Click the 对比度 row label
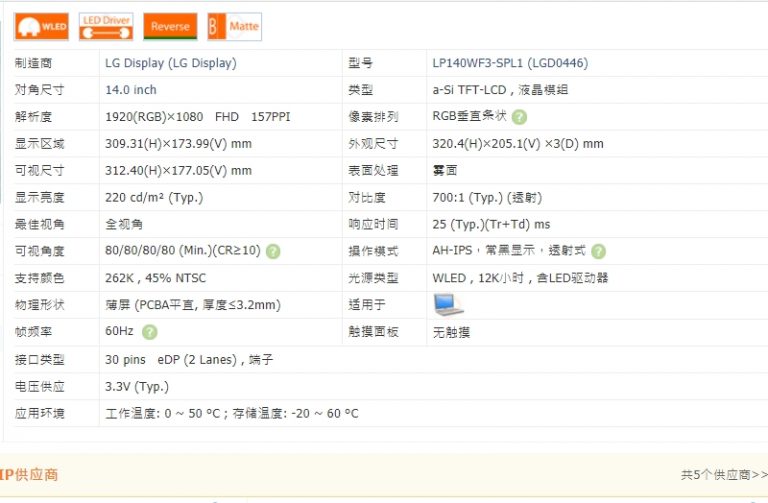This screenshot has width=768, height=503. (367, 197)
